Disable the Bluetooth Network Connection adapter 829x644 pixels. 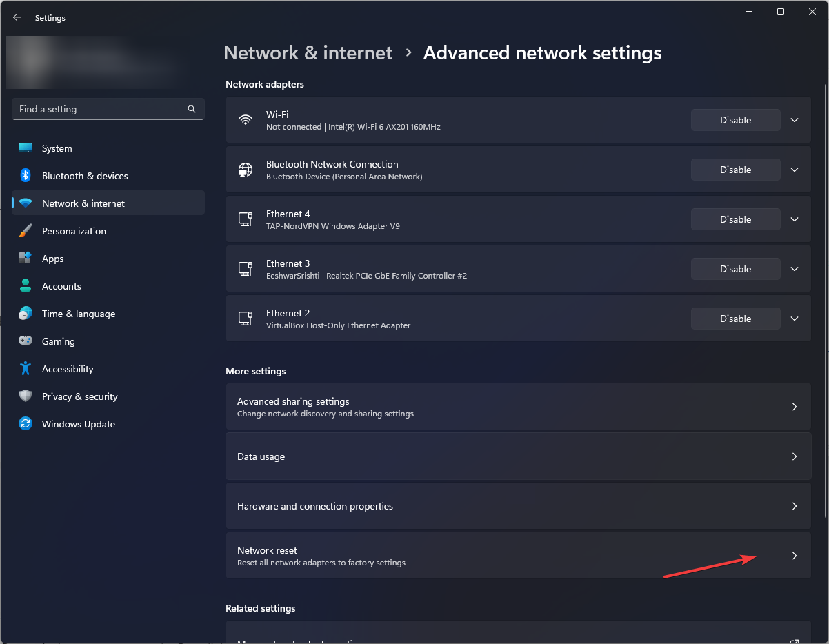[735, 170]
